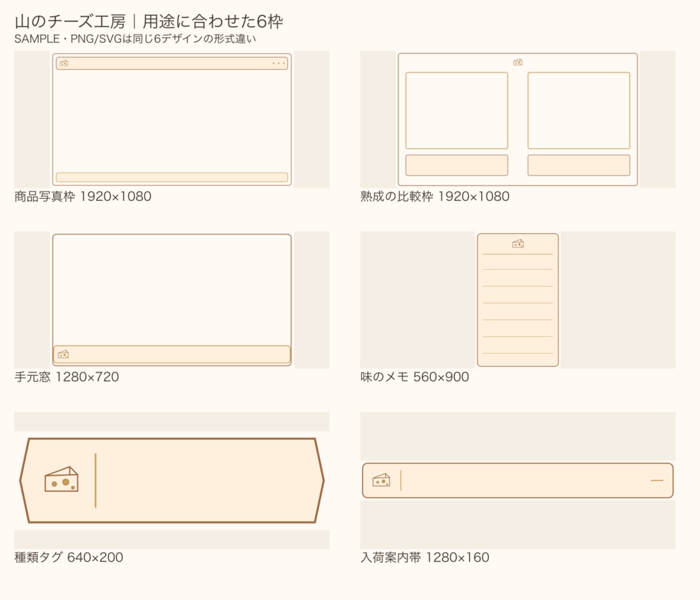Click the dash mark at 入荷案内帯 right end

(657, 480)
